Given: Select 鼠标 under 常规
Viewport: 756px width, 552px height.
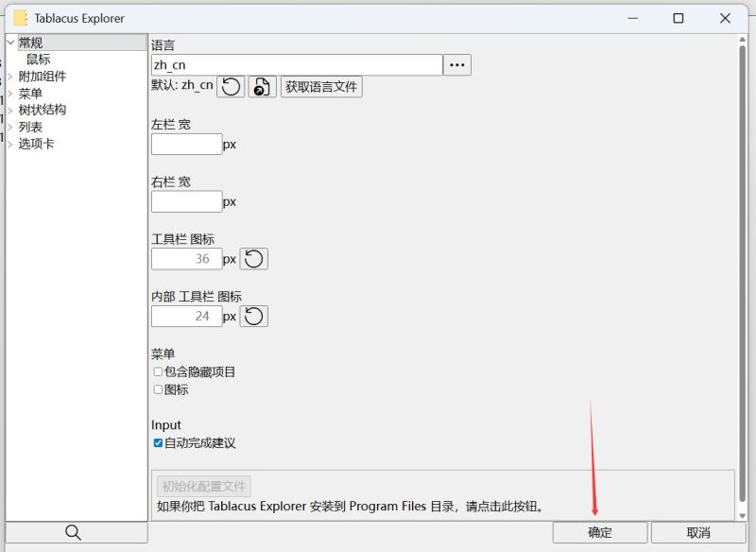Looking at the screenshot, I should (x=38, y=60).
